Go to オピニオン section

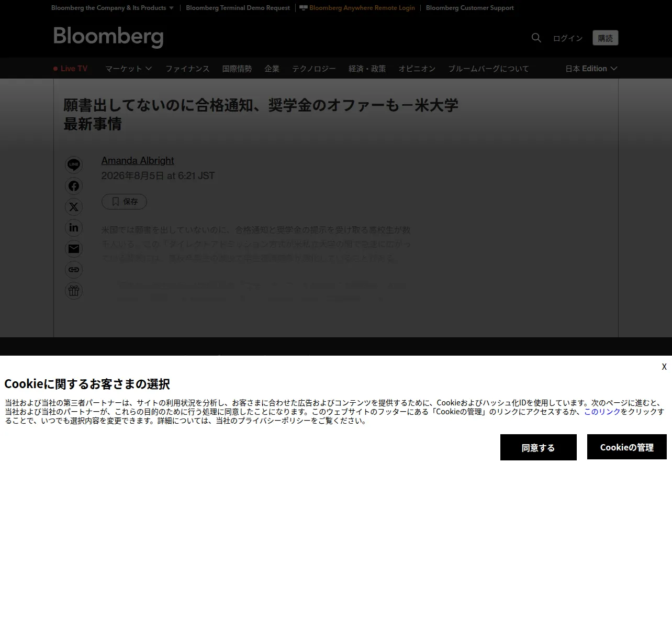tap(417, 69)
